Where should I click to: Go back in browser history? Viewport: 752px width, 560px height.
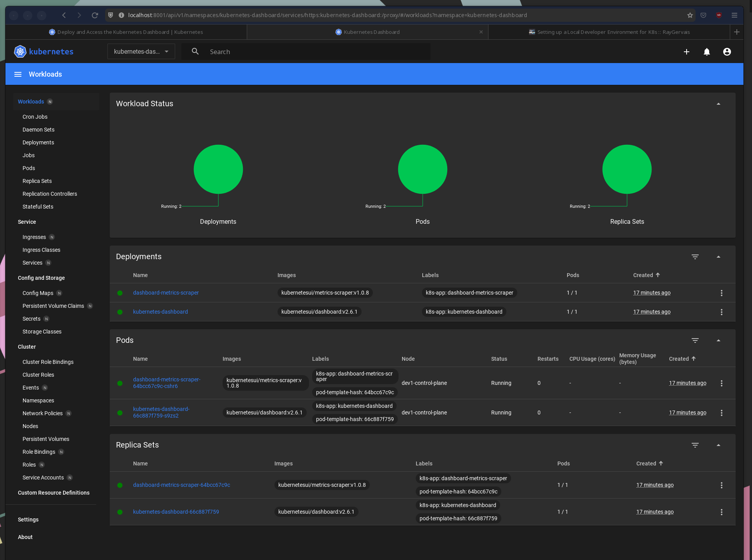[x=64, y=15]
